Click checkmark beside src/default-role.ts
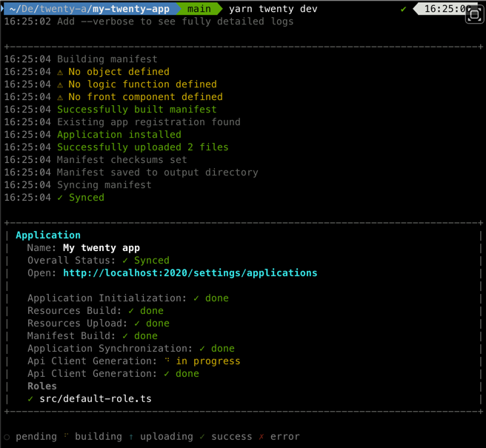Image resolution: width=486 pixels, height=448 pixels. [30, 399]
